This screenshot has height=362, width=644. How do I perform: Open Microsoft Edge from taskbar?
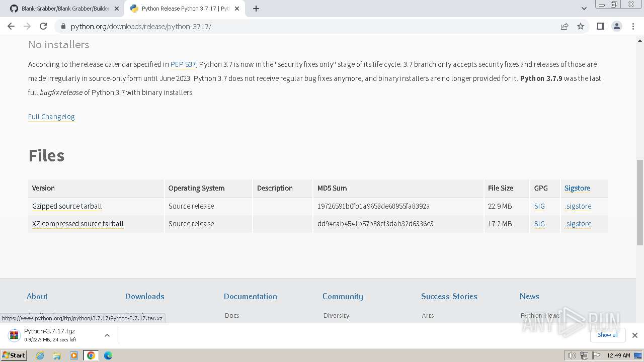108,355
